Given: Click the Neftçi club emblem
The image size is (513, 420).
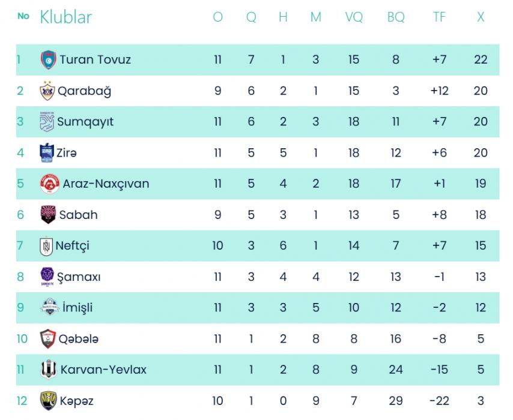Looking at the screenshot, I should click(x=46, y=246).
